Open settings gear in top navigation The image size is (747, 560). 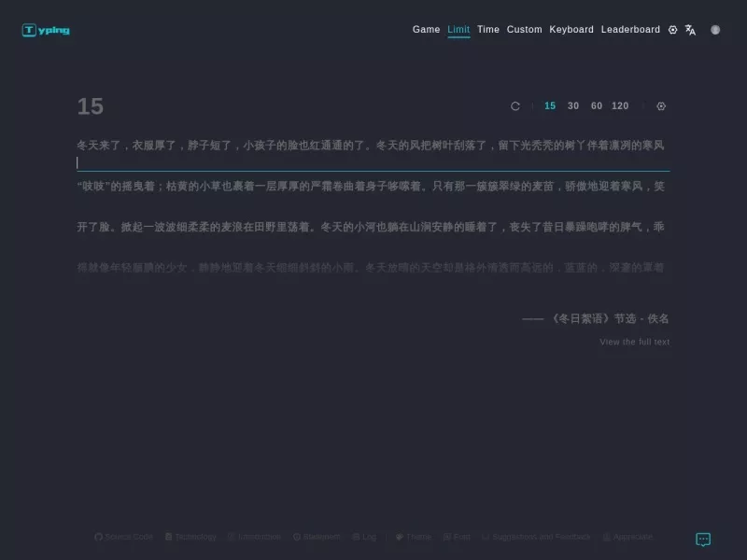[672, 30]
